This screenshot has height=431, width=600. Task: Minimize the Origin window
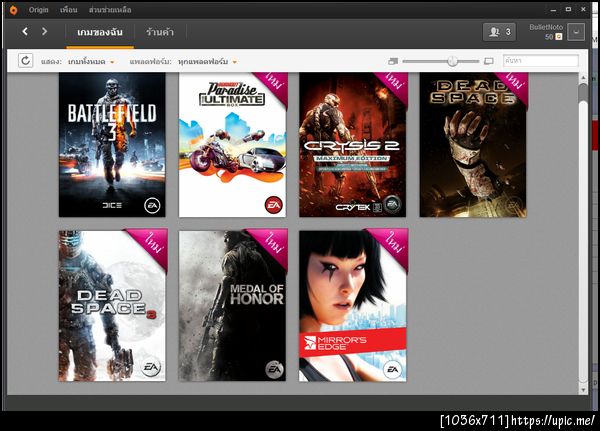tap(553, 10)
